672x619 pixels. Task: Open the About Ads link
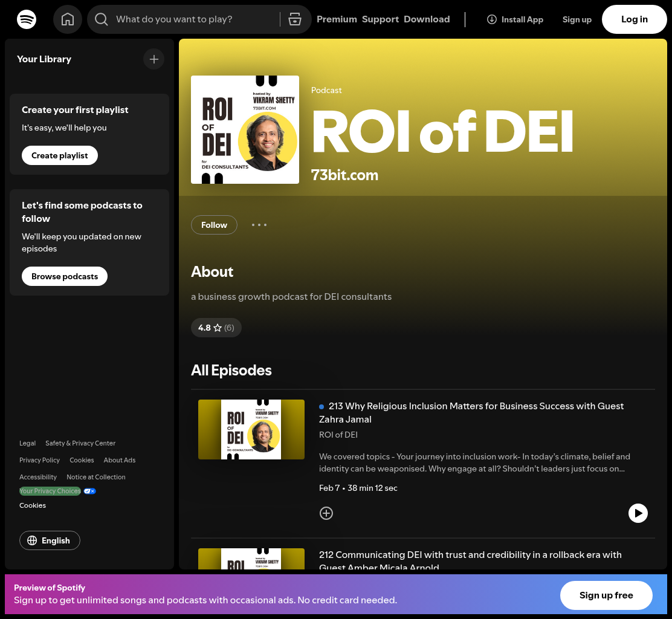[x=120, y=460]
